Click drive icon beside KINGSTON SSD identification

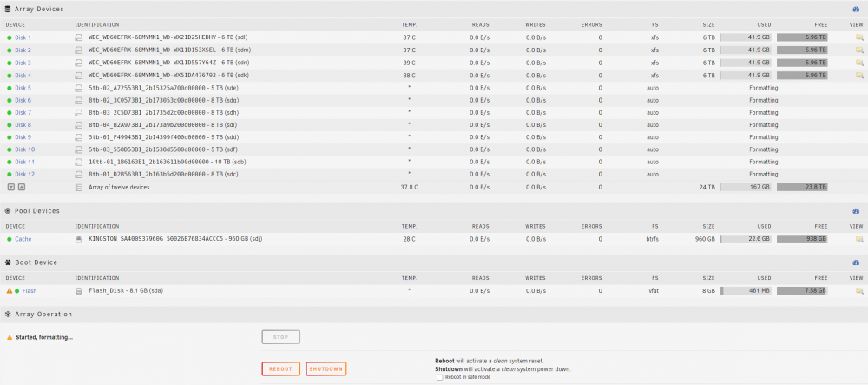click(79, 239)
